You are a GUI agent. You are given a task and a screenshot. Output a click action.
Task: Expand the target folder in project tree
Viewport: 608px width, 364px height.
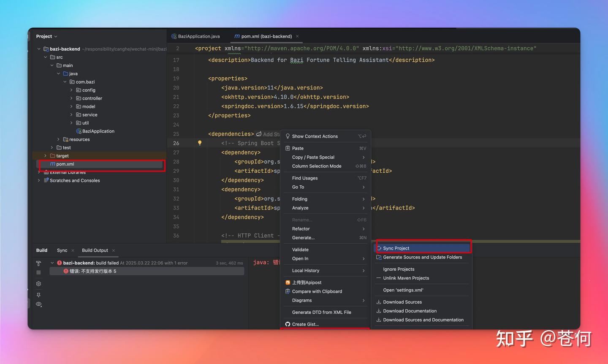(x=46, y=156)
